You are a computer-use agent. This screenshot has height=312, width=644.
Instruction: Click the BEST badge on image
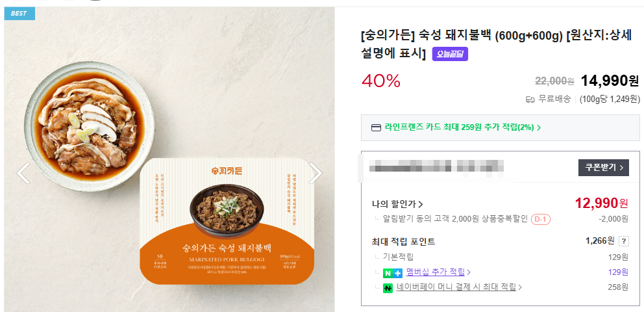(18, 13)
